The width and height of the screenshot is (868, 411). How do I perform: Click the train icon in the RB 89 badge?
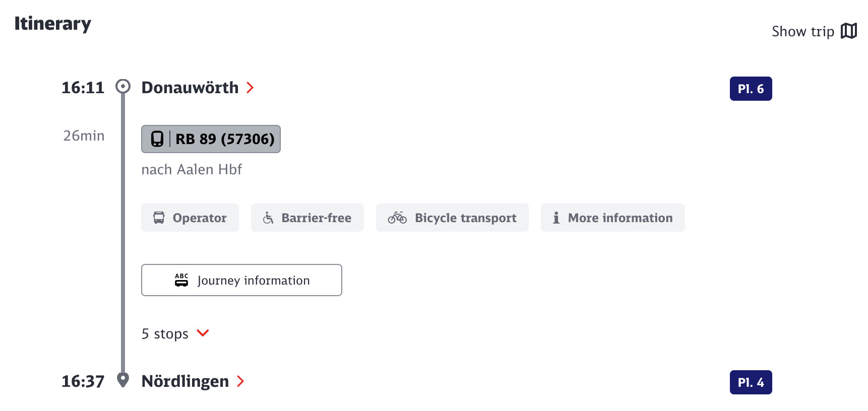pos(157,139)
